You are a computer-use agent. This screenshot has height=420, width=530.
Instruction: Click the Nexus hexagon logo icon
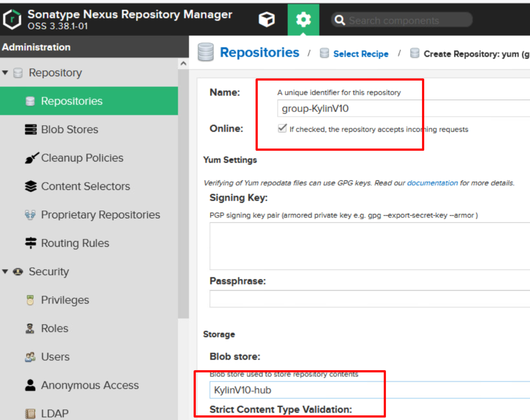click(12, 19)
